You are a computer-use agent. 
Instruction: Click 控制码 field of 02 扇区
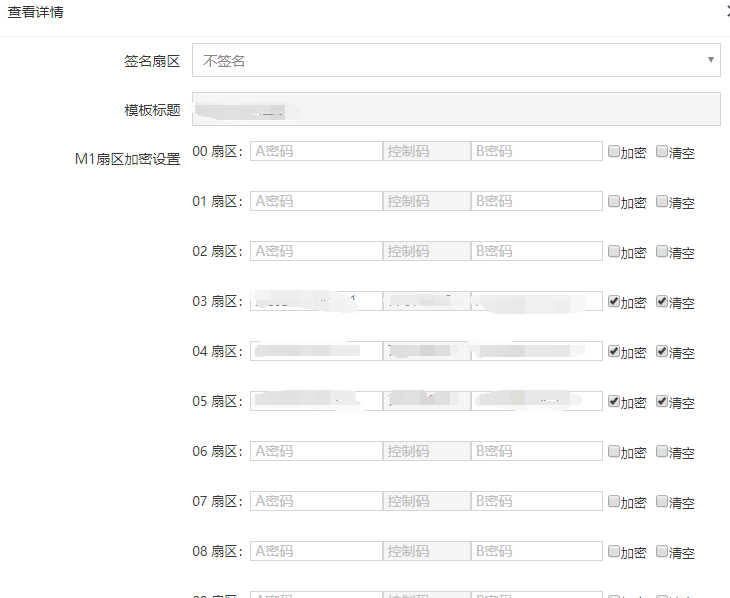coord(427,251)
